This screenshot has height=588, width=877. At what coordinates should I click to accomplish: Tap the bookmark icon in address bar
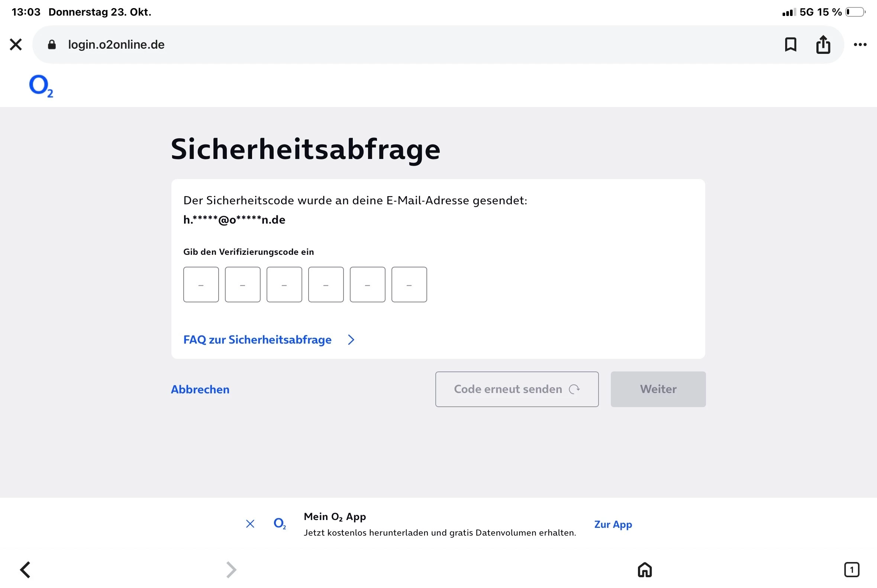tap(790, 45)
